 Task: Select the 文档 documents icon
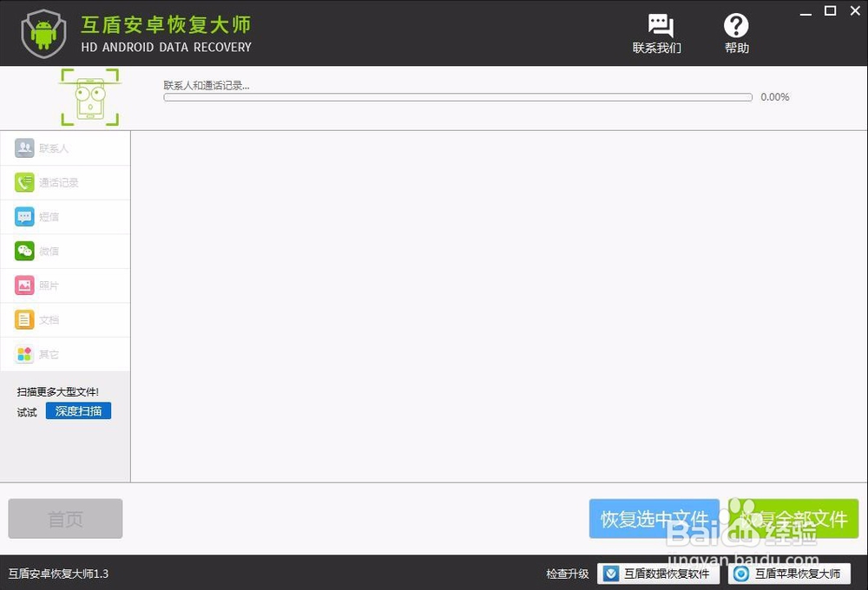24,319
